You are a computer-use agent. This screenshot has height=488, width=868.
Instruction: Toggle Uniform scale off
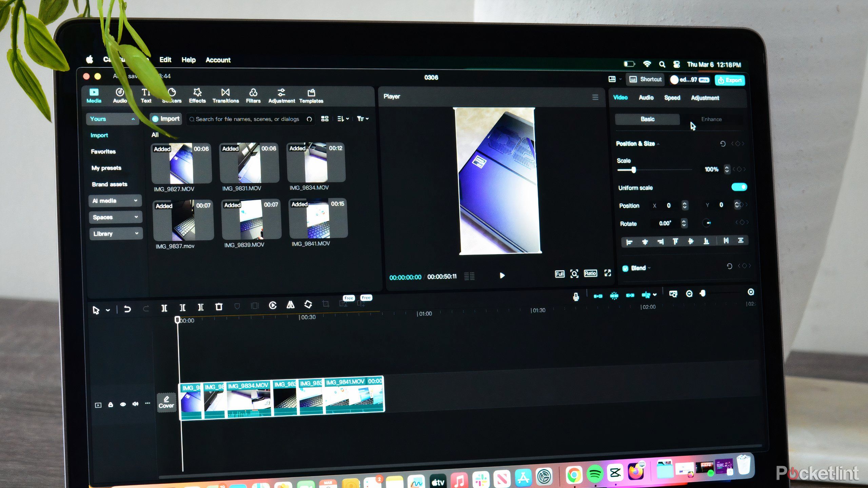(x=739, y=186)
